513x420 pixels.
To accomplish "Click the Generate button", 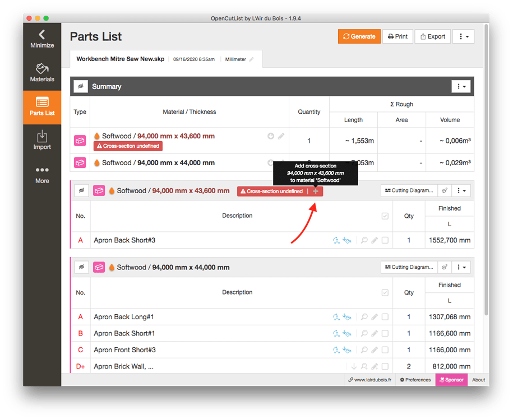I will point(359,36).
